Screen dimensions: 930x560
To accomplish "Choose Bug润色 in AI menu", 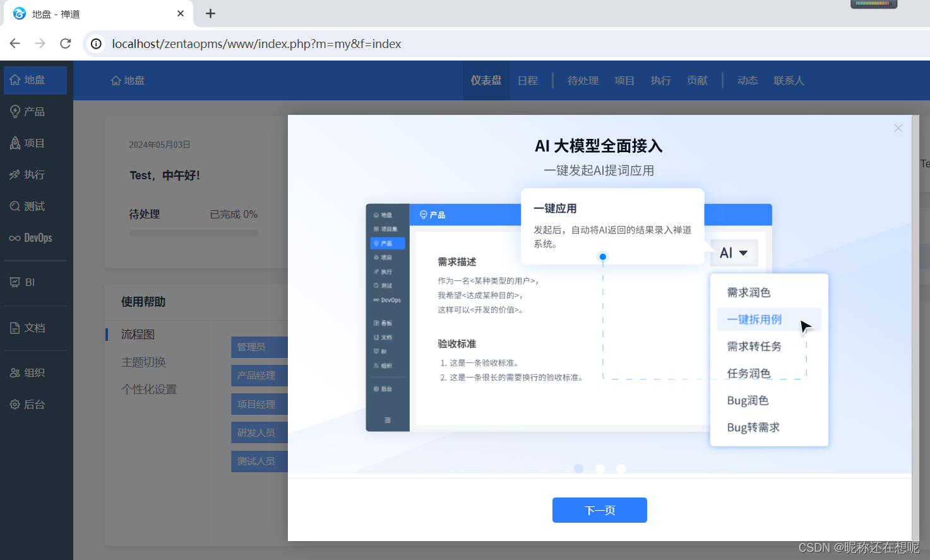I will click(x=748, y=401).
